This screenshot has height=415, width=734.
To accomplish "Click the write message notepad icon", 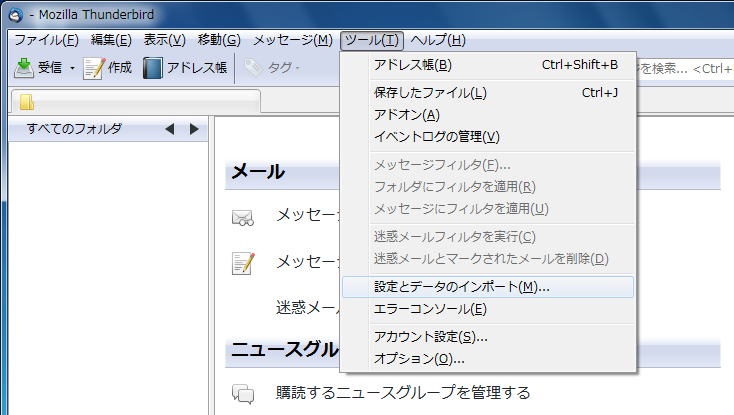I will (x=243, y=263).
